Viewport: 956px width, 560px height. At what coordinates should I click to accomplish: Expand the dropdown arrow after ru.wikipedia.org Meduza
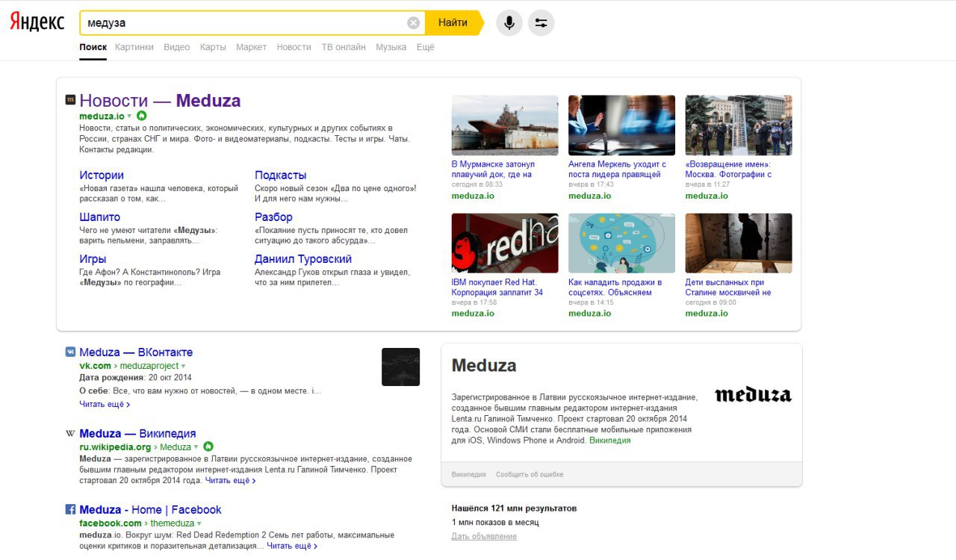tap(196, 447)
